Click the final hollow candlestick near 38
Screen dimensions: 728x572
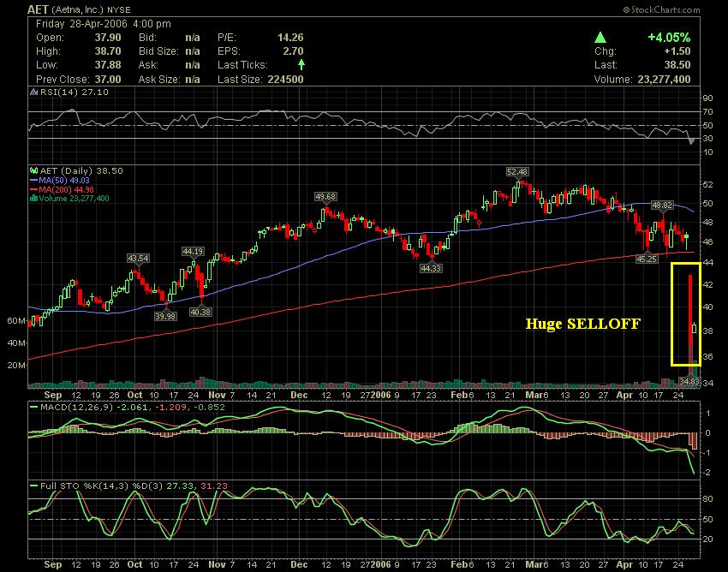pos(695,328)
